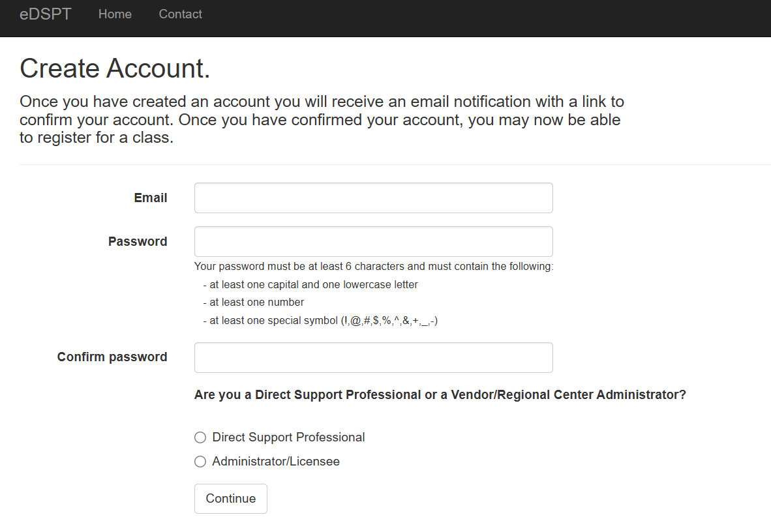
Task: Click the Confirm password label
Action: (112, 357)
